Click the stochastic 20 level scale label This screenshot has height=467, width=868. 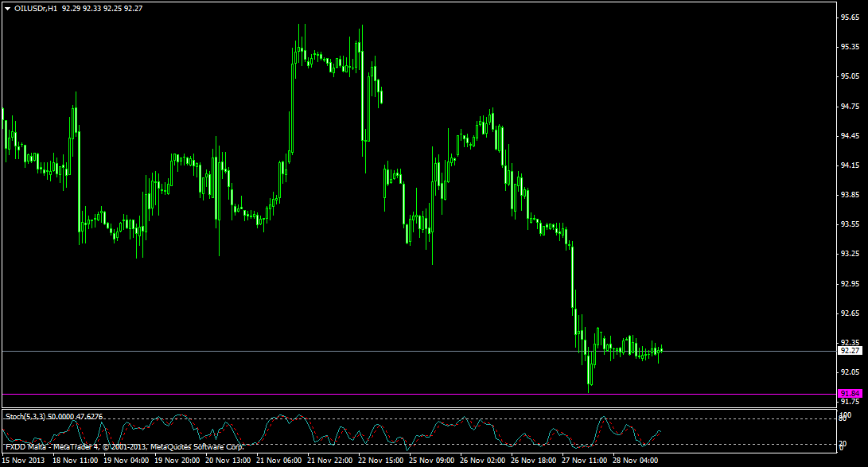845,444
